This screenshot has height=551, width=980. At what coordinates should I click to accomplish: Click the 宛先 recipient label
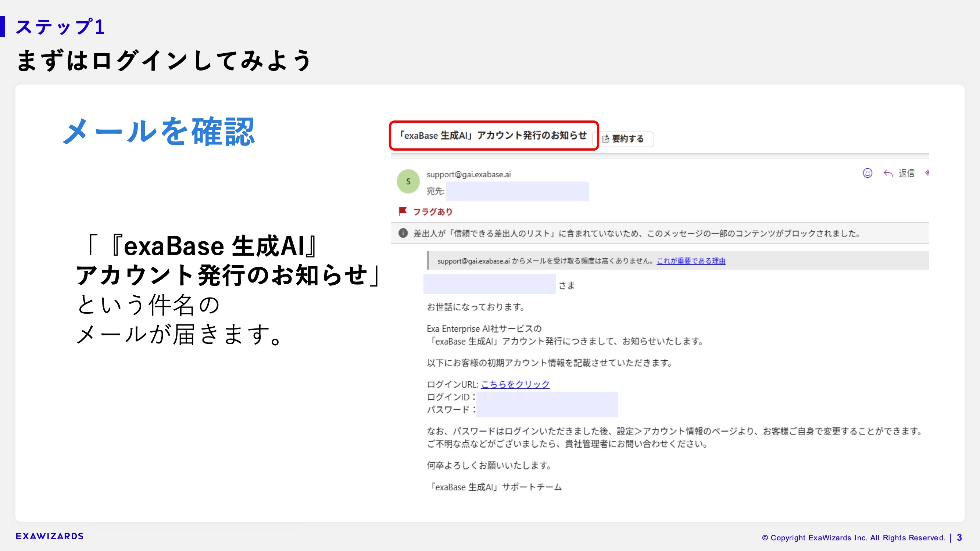[x=436, y=191]
